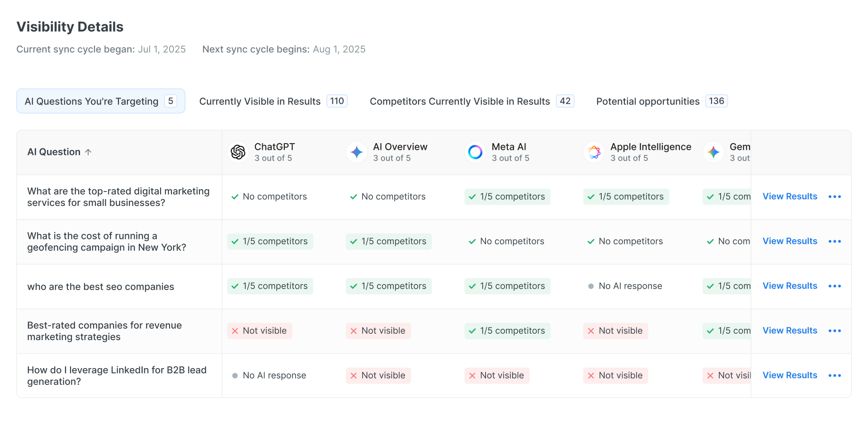Click the green checkmark beside No competitors
This screenshot has width=868, height=425.
point(235,196)
